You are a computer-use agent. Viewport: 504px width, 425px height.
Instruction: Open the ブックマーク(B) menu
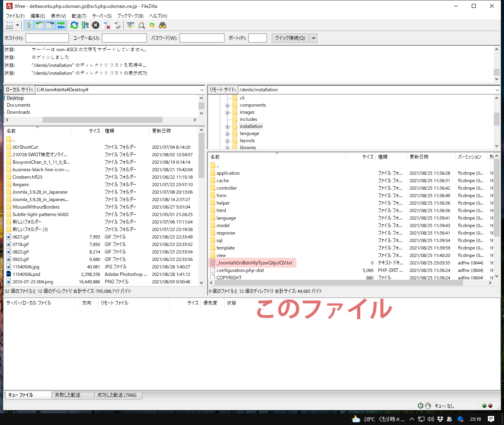point(130,16)
